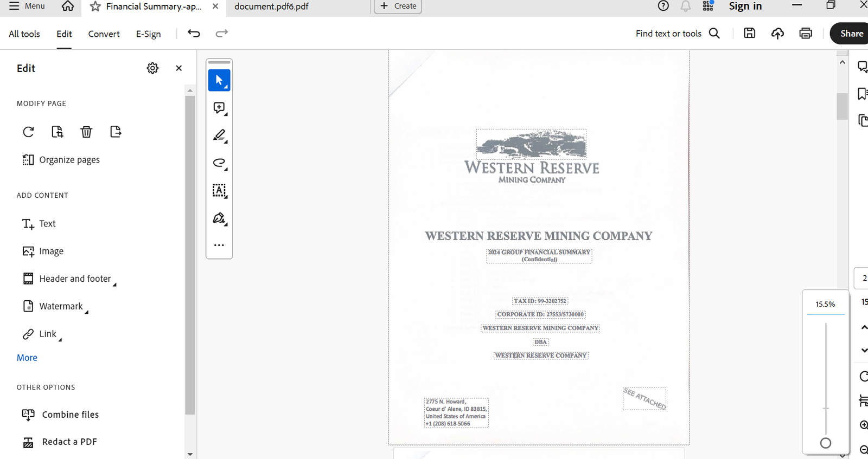Click the zoom slider handle
This screenshot has width=868, height=459.
[x=826, y=443]
